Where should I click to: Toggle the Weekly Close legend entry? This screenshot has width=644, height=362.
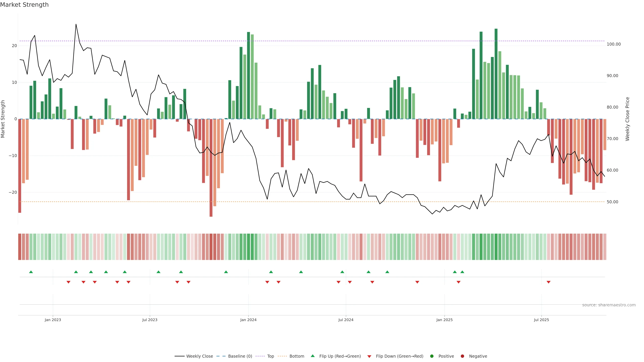tap(199, 356)
